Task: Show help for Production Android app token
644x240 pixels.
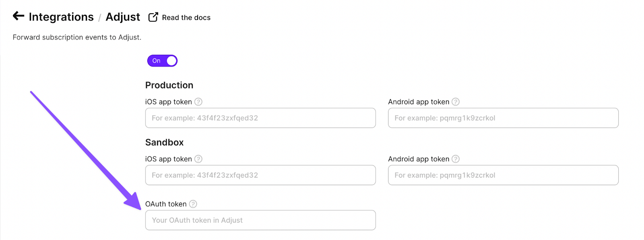Action: [x=456, y=102]
